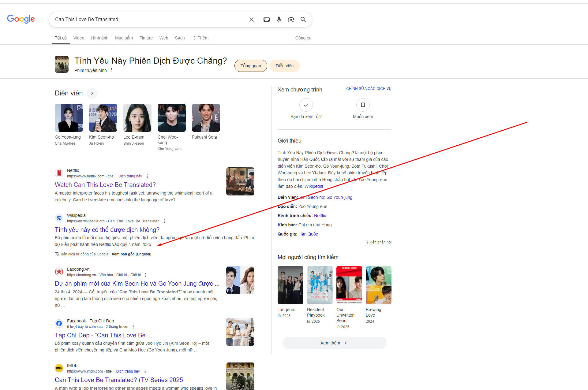This screenshot has width=588, height=390.
Task: Click the Laodong.vn favicon icon
Action: tap(59, 272)
